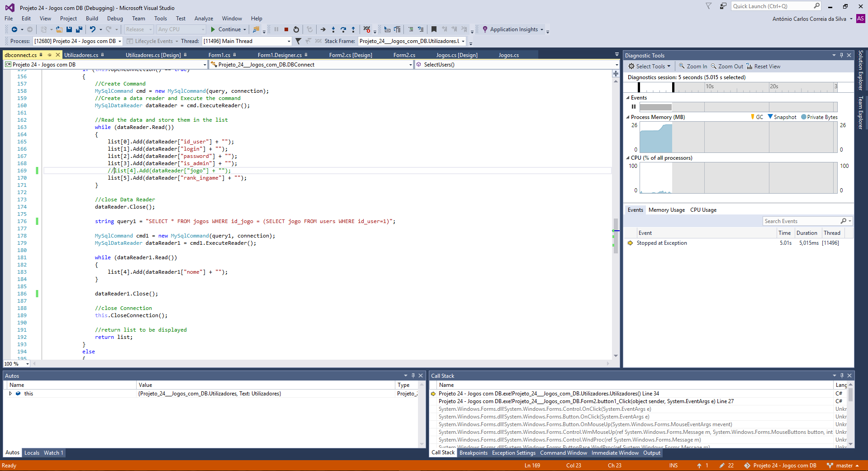
Task: Open the Solution Explorer side tab
Action: click(x=861, y=70)
